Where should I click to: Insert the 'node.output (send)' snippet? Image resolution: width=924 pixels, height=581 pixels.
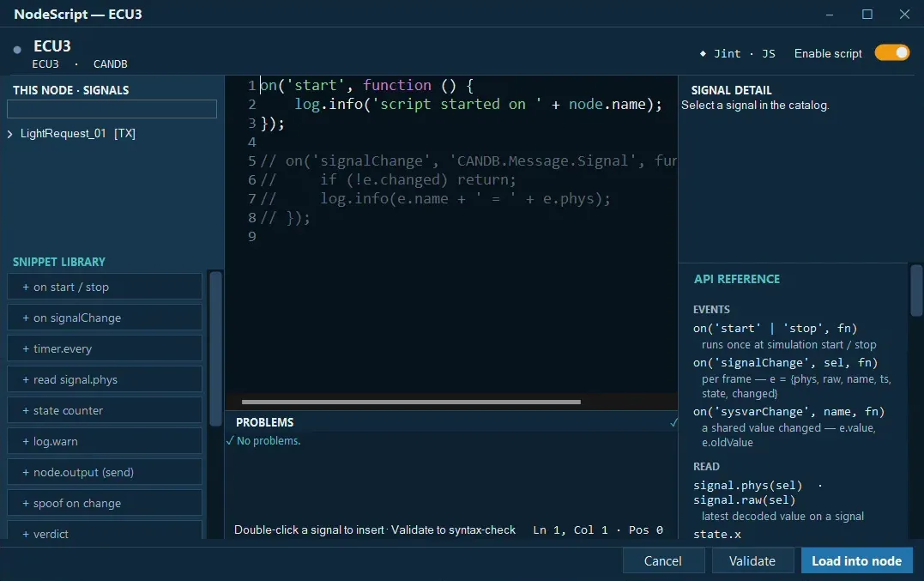tap(105, 472)
